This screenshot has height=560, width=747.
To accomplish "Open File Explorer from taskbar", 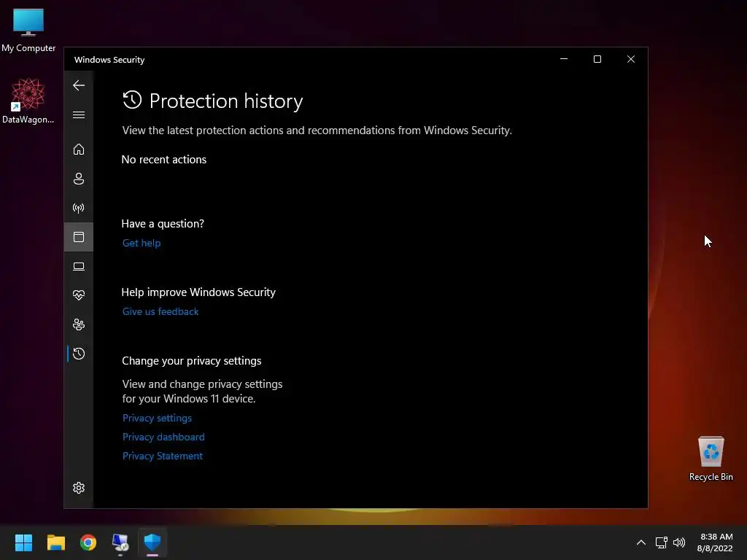I will click(55, 542).
